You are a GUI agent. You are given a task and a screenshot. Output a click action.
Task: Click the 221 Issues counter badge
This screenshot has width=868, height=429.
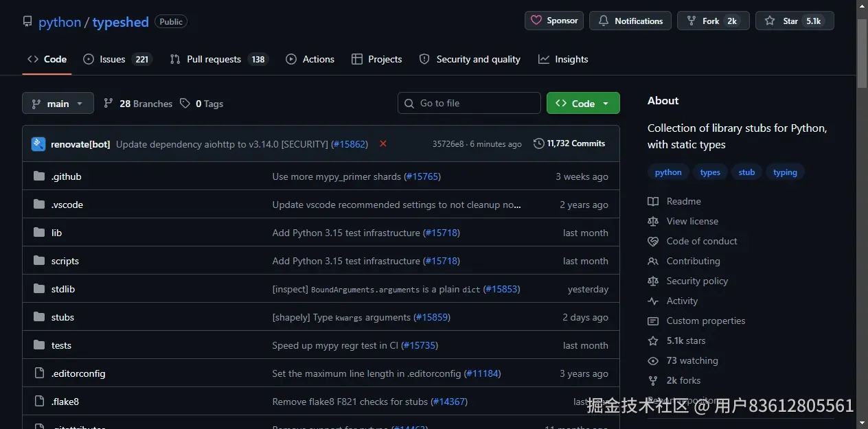tap(141, 59)
